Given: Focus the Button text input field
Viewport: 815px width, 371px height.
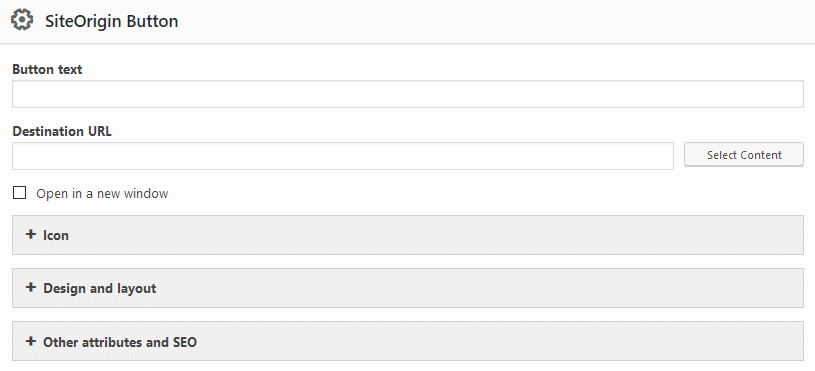Looking at the screenshot, I should click(408, 94).
